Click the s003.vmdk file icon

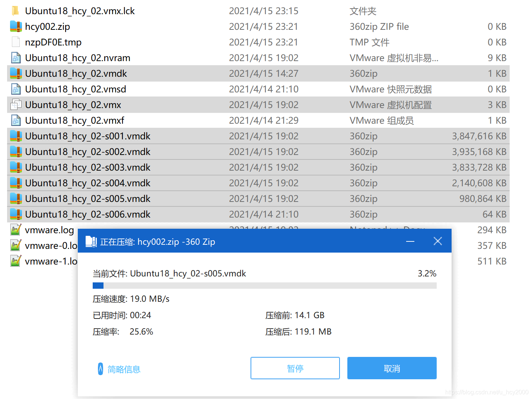pos(16,167)
